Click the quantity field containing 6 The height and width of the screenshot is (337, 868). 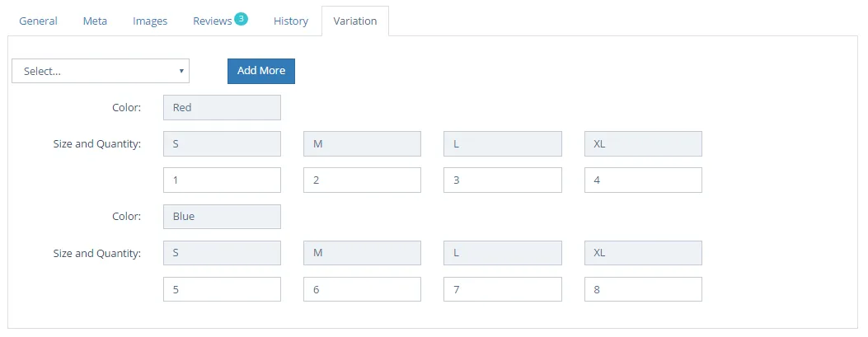click(362, 289)
